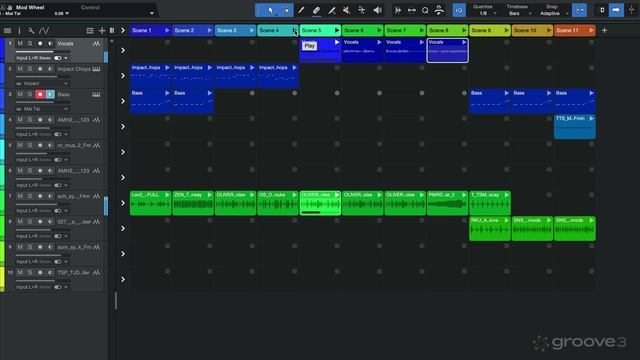Select the Split knife tool
Image resolution: width=640 pixels, height=360 pixels.
(x=332, y=10)
